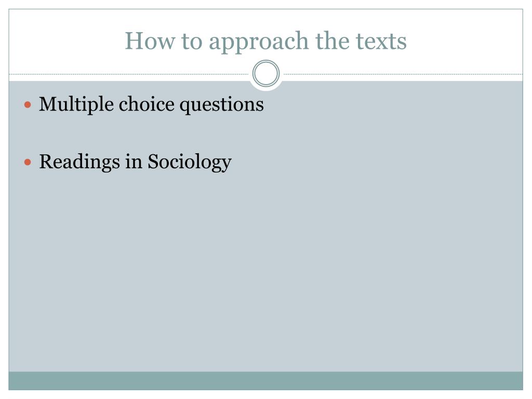532x399 pixels.
Task: Click the word Readings in the second bullet
Action: (x=79, y=162)
